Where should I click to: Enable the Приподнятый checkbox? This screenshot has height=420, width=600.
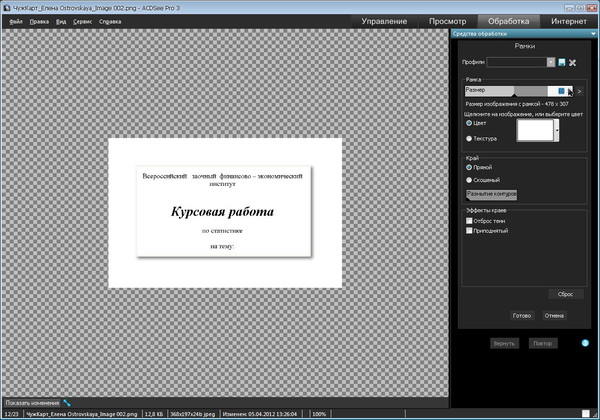point(469,230)
